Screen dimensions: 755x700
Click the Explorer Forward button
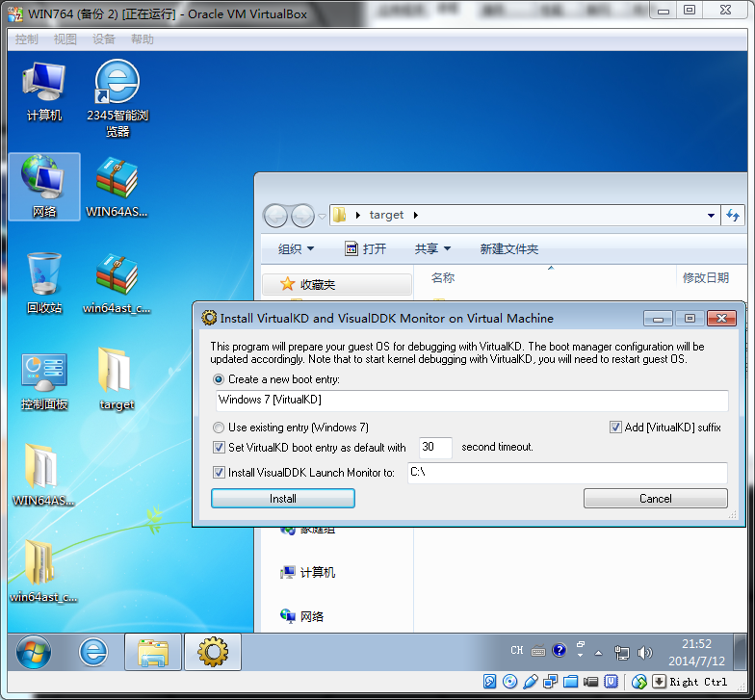pos(302,216)
